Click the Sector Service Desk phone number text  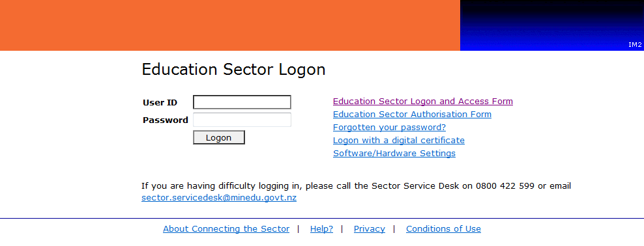point(505,186)
